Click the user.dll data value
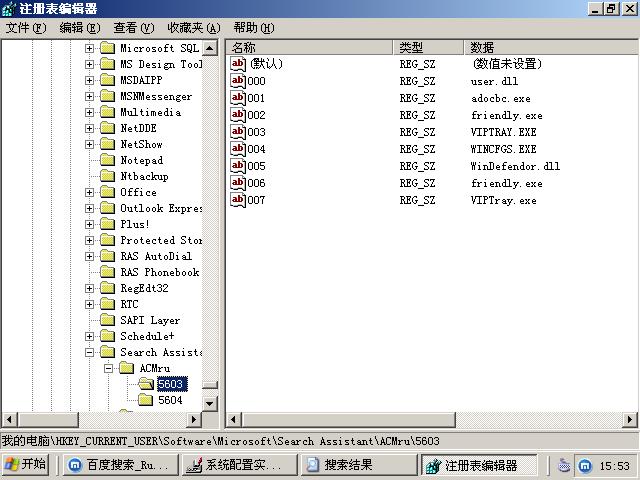The image size is (640, 480). click(494, 81)
